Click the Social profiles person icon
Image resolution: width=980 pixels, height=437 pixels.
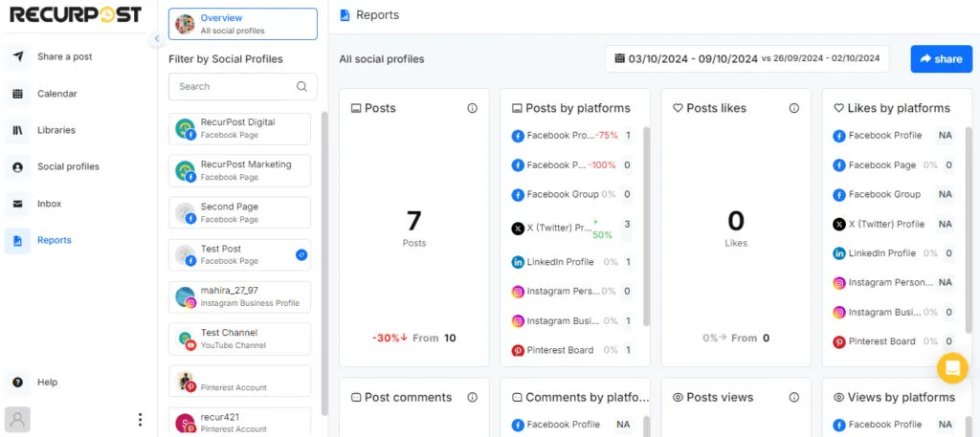pos(17,167)
